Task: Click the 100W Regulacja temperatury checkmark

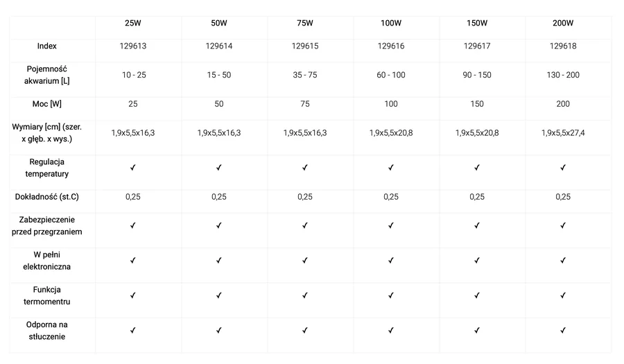Action: (x=391, y=168)
